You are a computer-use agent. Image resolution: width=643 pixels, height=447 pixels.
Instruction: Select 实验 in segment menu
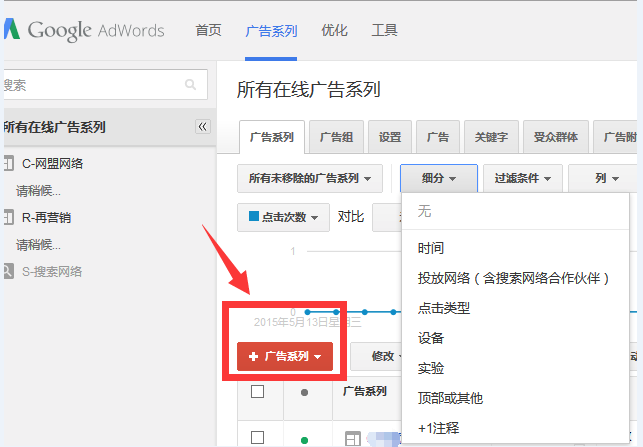pos(515,368)
